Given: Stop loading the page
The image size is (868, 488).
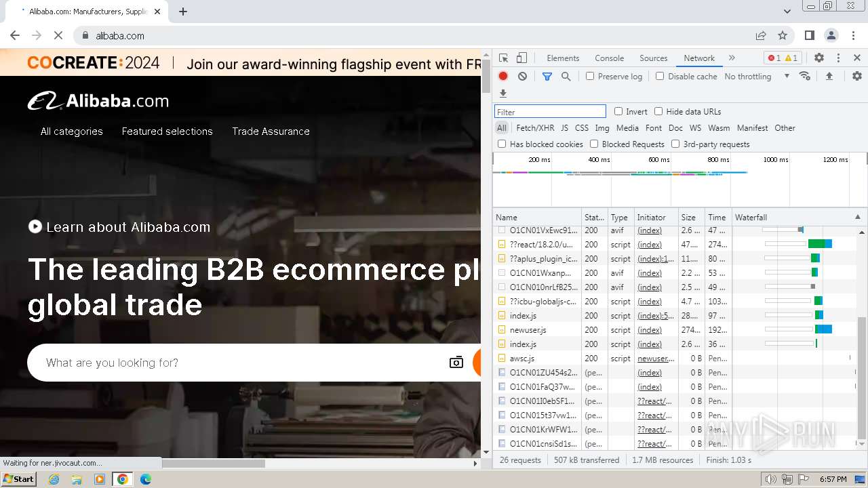Looking at the screenshot, I should 58,35.
